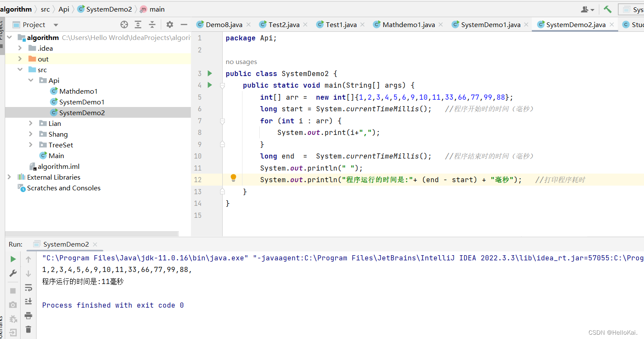This screenshot has height=339, width=644.
Task: Open the Project panel settings gear
Action: pos(170,24)
